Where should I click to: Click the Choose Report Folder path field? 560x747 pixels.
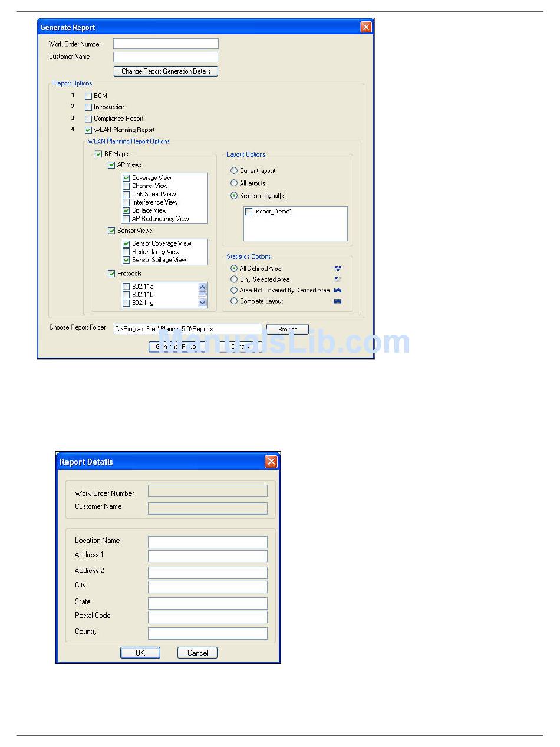coord(188,329)
